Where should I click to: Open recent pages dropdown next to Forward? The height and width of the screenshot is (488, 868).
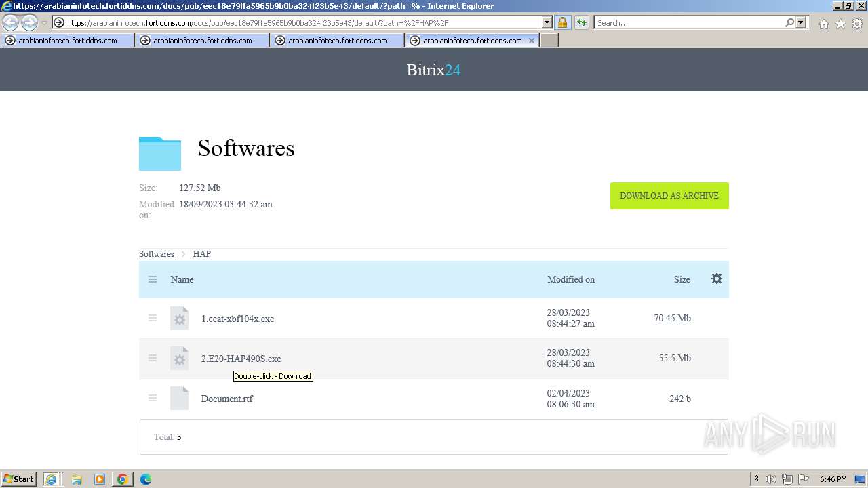tap(44, 23)
